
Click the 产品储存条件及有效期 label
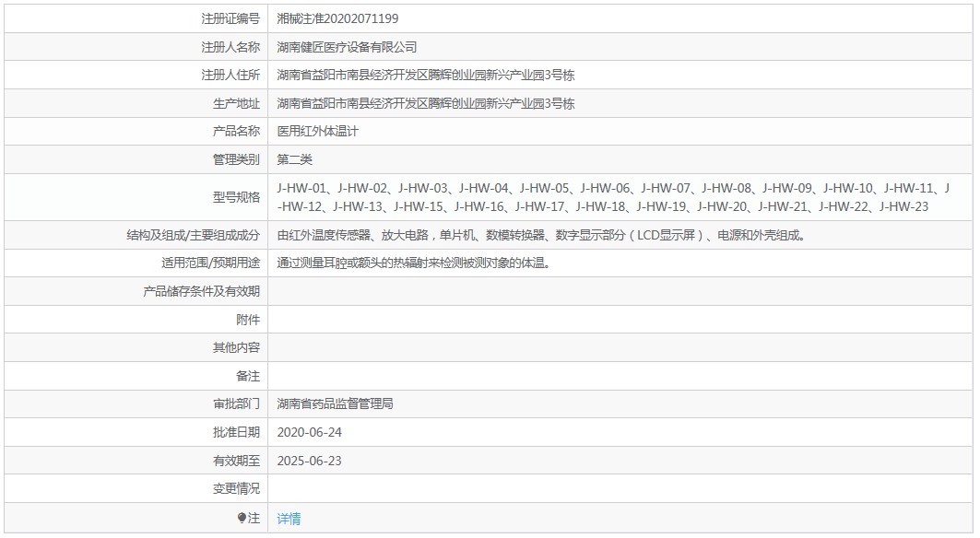pyautogui.click(x=201, y=291)
